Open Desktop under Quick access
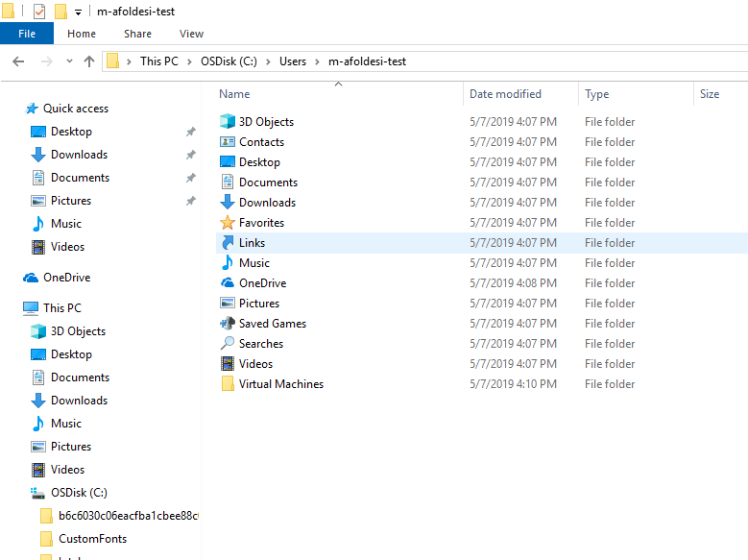Screen dimensions: 748x560 pos(71,132)
